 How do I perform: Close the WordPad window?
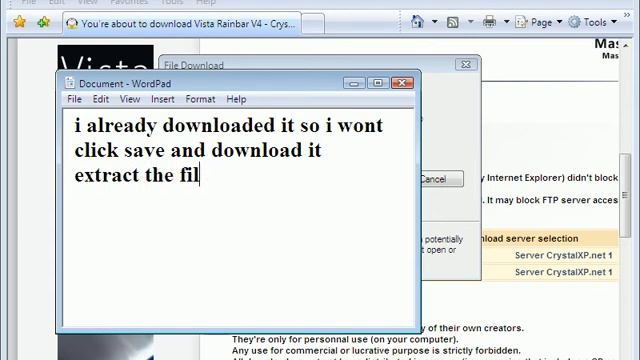402,83
